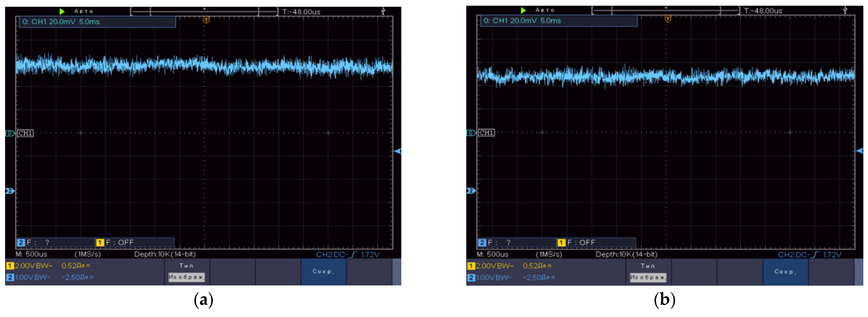Click the green run icon in screen (b)
This screenshot has height=317, width=868.
point(523,10)
